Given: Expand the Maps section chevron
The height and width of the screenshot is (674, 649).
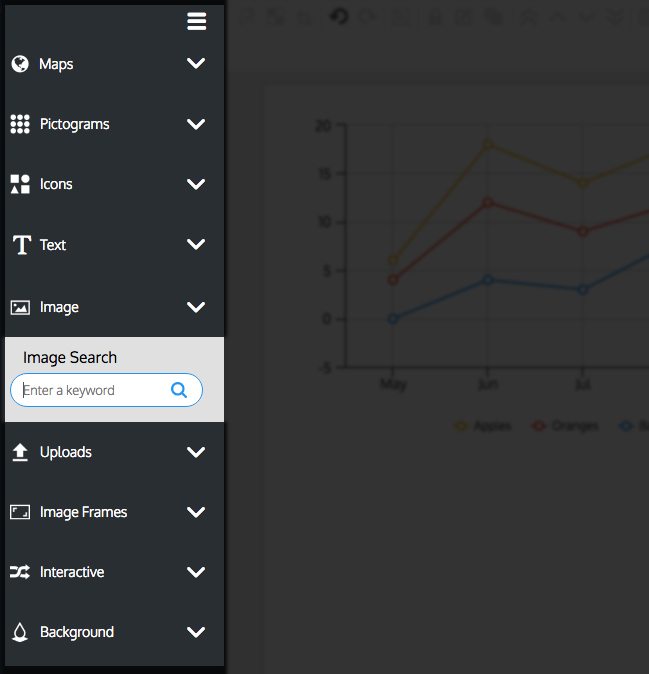Looking at the screenshot, I should pyautogui.click(x=196, y=63).
